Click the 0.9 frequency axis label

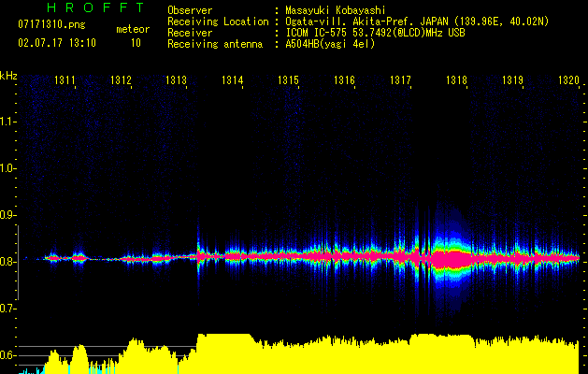coord(7,215)
